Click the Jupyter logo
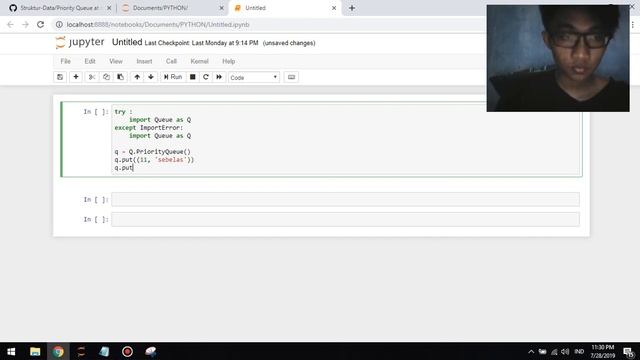 80,42
